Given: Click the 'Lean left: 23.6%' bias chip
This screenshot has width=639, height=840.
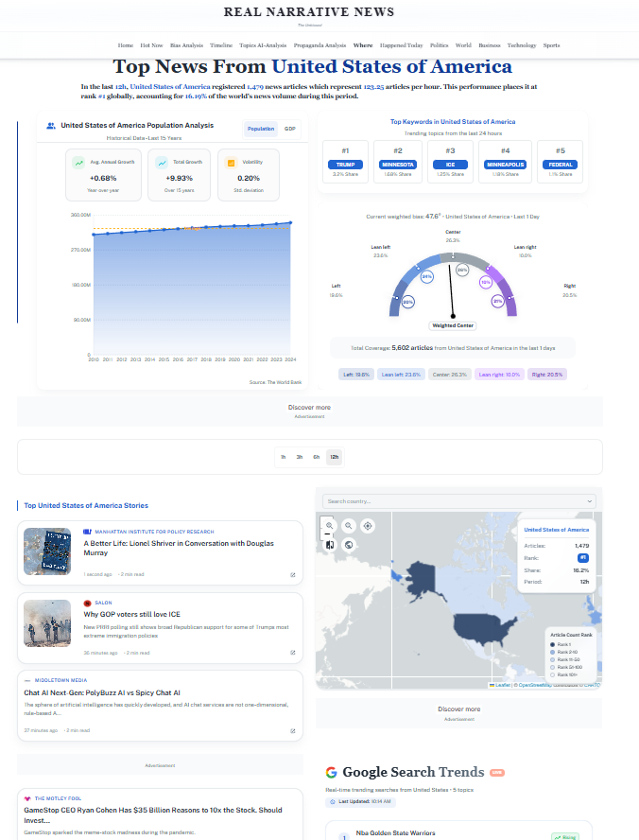Looking at the screenshot, I should pyautogui.click(x=401, y=375).
